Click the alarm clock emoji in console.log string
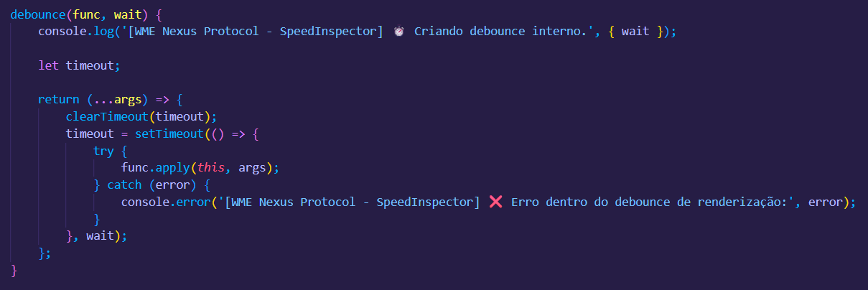 click(398, 32)
